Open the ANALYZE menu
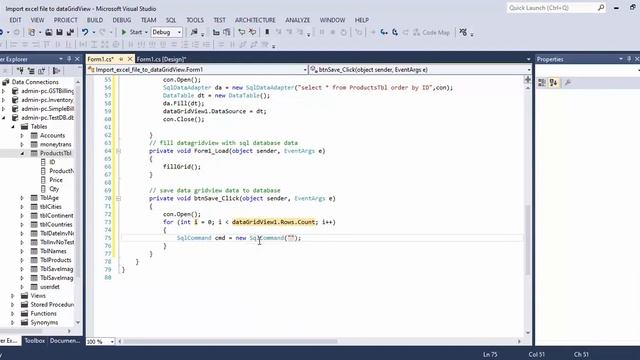The image size is (640, 360). point(298,20)
